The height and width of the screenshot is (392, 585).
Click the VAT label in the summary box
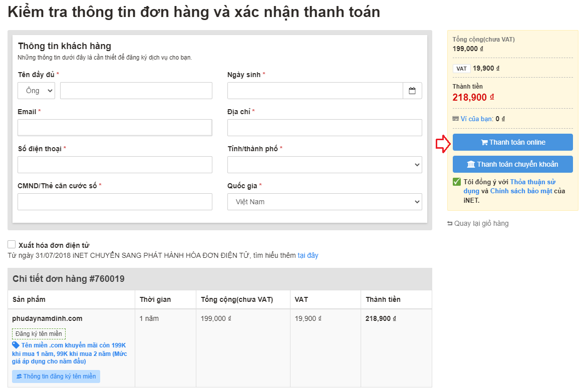click(461, 69)
